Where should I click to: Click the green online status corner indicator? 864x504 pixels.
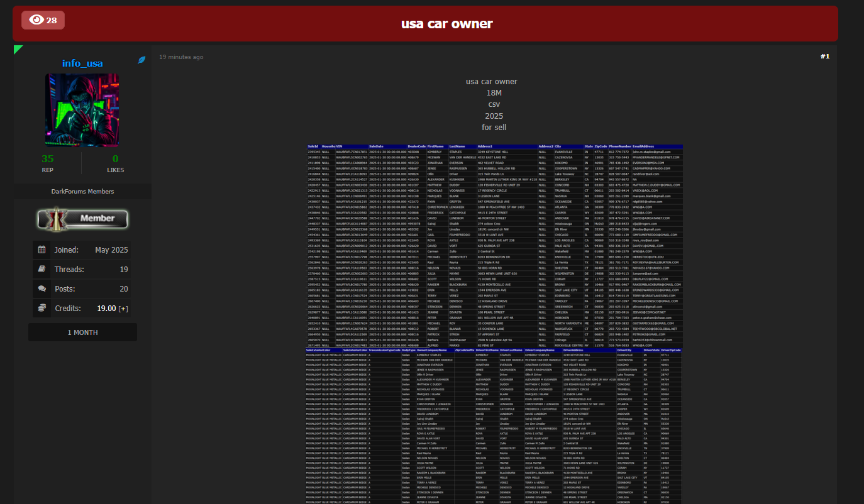click(x=18, y=48)
